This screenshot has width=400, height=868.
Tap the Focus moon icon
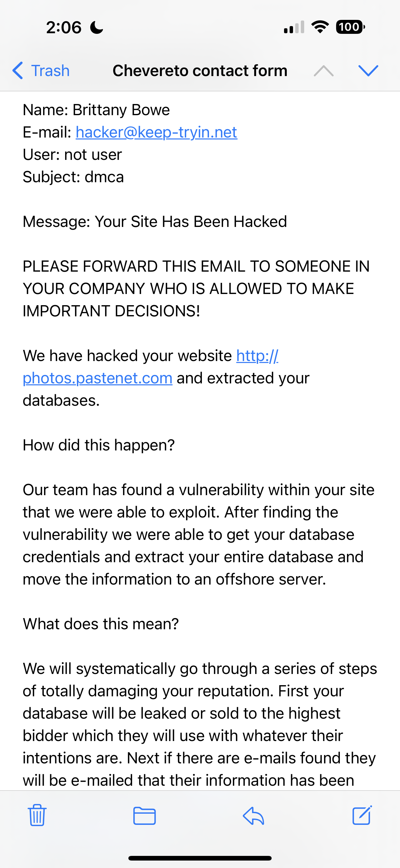point(97,27)
